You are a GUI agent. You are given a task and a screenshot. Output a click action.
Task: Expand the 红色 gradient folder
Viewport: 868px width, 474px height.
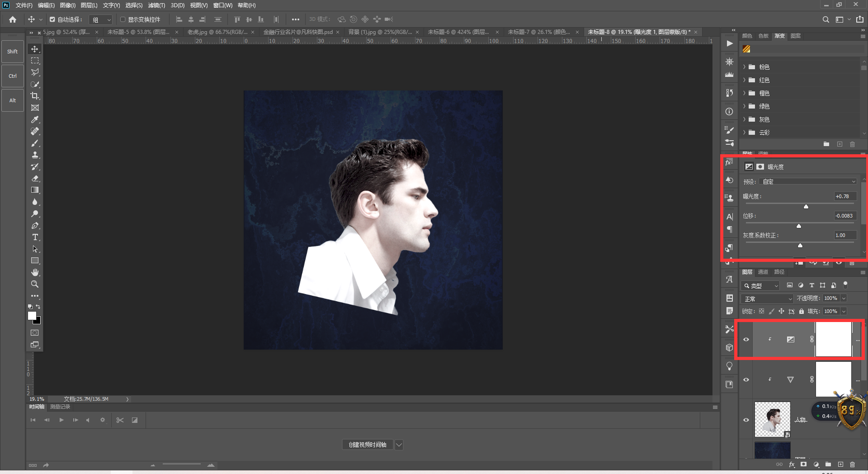coord(745,80)
